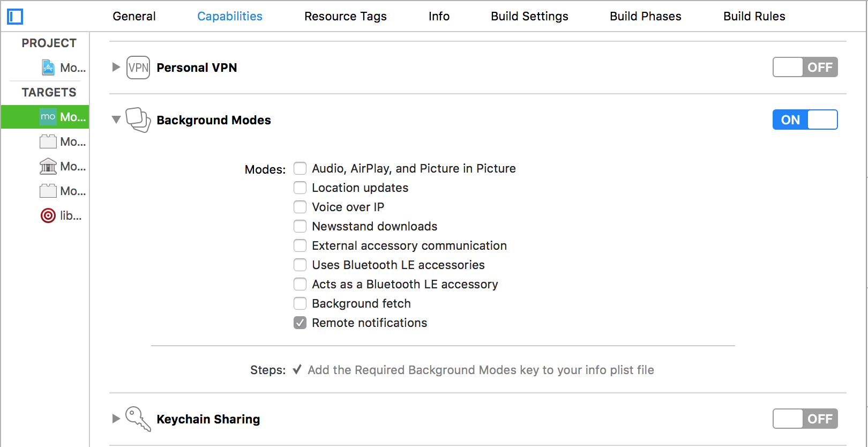
Task: Toggle the project navigator sidebar icon
Action: point(15,17)
